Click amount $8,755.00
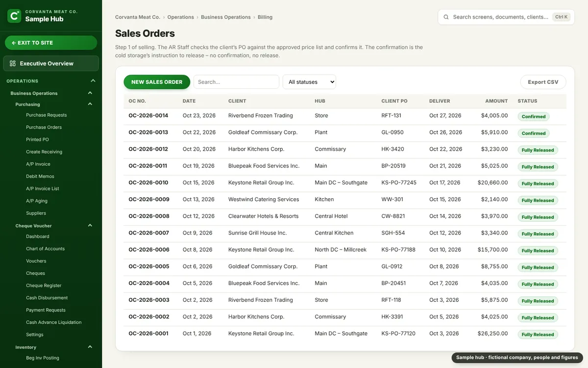 [x=494, y=266]
